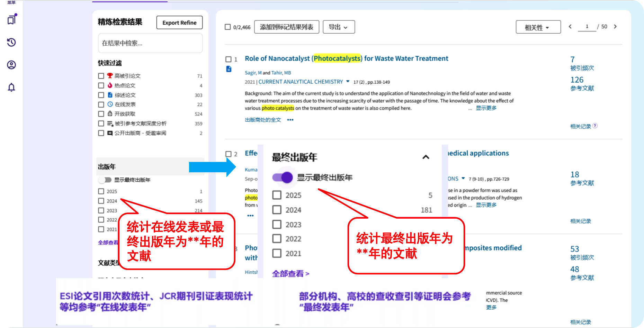
Task: Open more options dots for result 1
Action: pyautogui.click(x=290, y=120)
